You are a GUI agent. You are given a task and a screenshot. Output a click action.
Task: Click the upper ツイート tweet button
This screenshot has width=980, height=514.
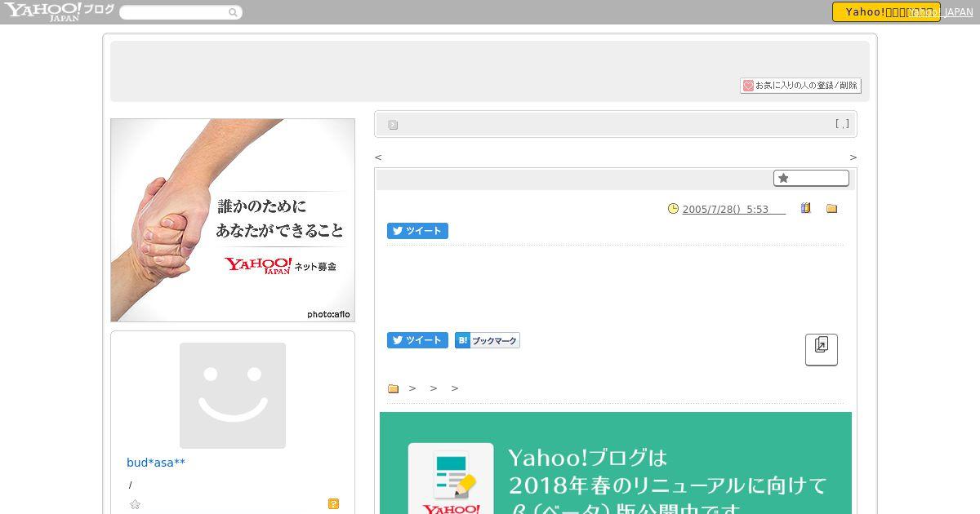tap(417, 231)
